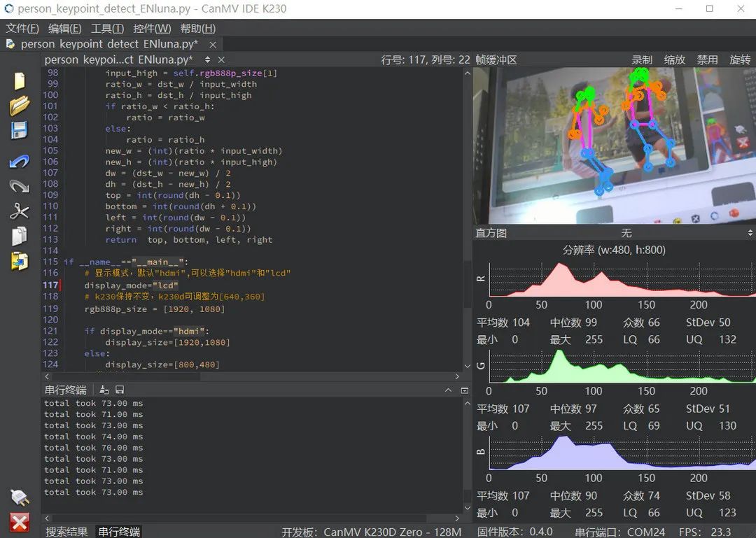This screenshot has width=756, height=538.
Task: Toggle 禁用 to disable the frame buffer
Action: [x=707, y=60]
